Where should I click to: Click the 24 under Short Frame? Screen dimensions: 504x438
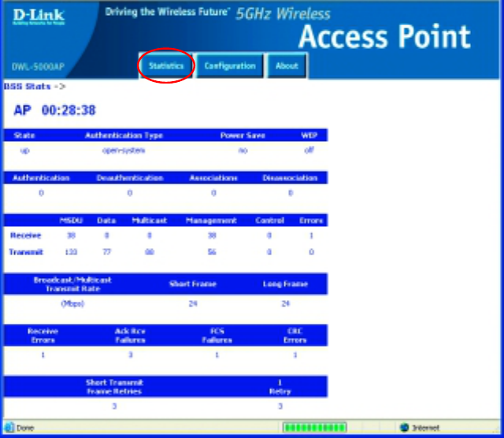[x=193, y=303]
